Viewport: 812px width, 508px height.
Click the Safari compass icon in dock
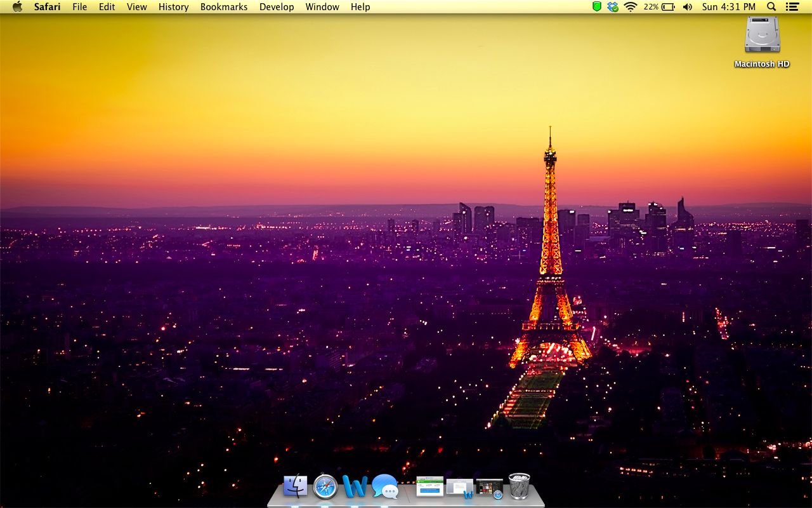[325, 487]
